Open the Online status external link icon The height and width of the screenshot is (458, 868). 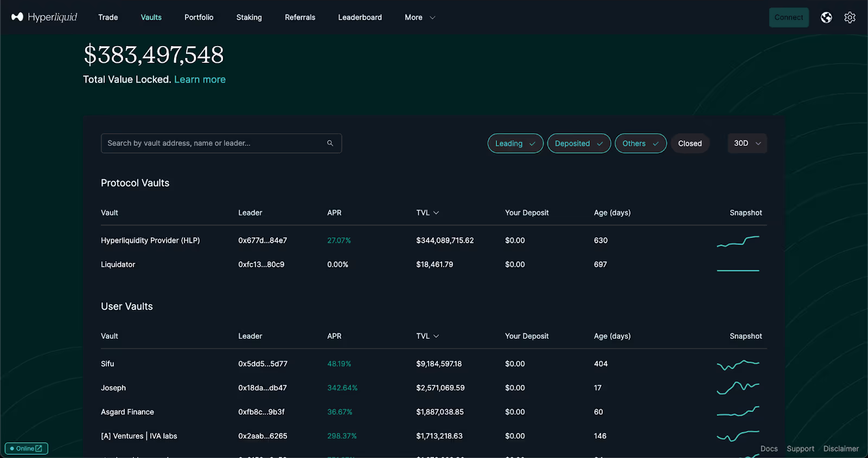coord(39,448)
